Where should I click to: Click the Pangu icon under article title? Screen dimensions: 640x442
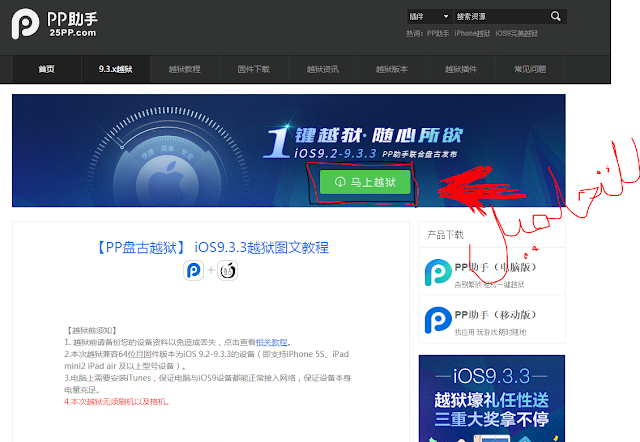point(227,270)
